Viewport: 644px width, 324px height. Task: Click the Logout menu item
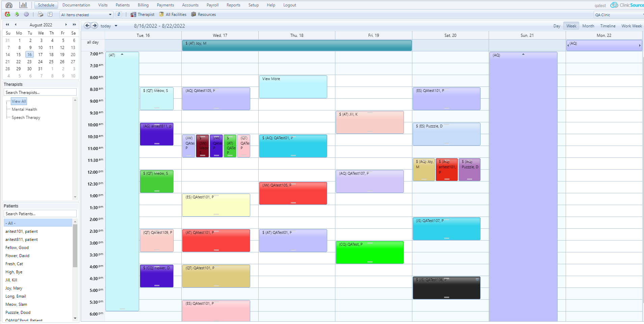pyautogui.click(x=289, y=5)
